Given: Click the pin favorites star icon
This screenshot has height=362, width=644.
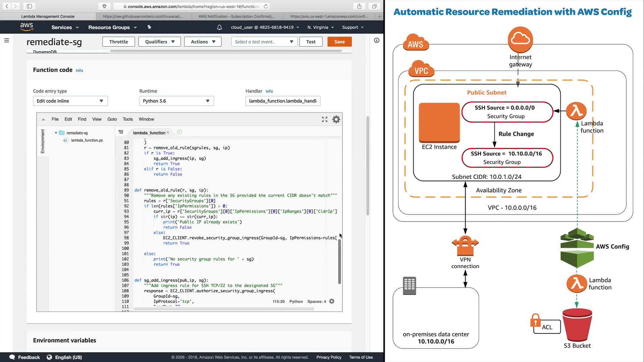Looking at the screenshot, I should tap(149, 27).
